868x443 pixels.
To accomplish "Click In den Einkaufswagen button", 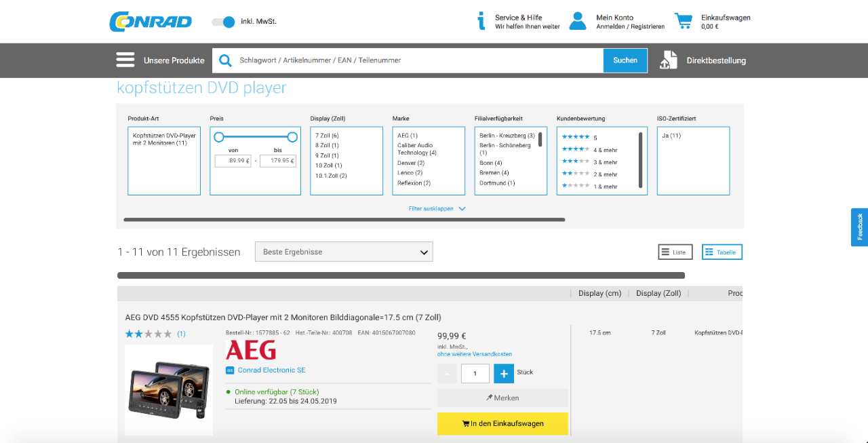I will tap(502, 423).
